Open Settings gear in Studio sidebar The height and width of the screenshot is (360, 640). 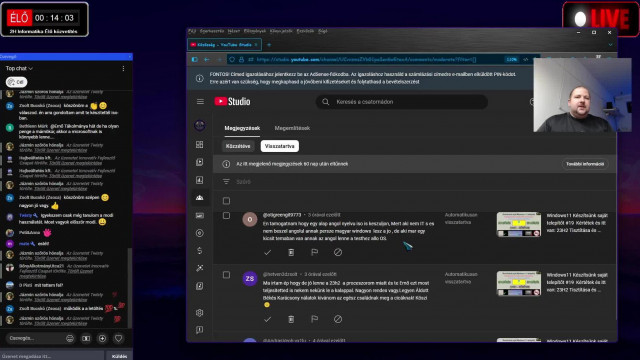coord(200,313)
